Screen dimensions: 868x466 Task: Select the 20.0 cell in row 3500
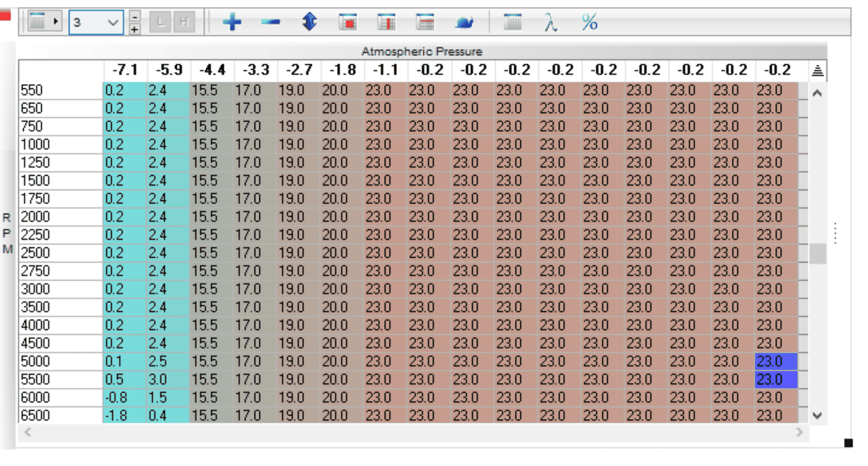click(x=342, y=307)
